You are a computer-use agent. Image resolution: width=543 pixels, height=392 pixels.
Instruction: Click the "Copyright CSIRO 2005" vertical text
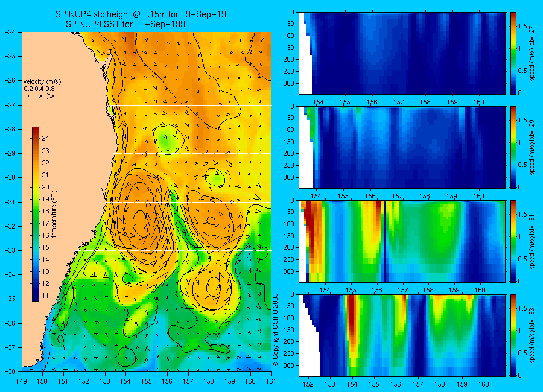click(275, 330)
